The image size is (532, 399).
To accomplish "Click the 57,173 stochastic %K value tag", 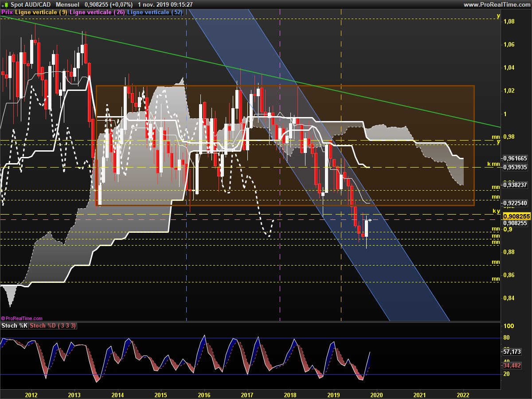I will tap(512, 352).
